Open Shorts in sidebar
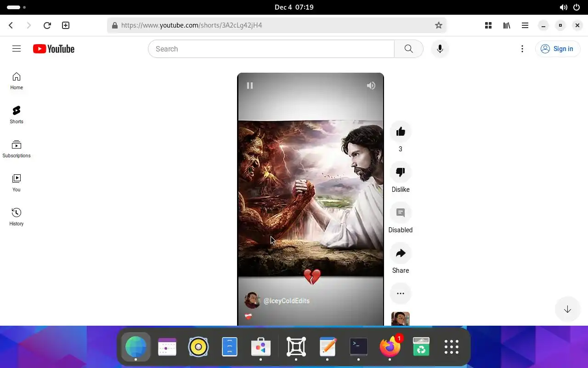588x368 pixels. pyautogui.click(x=17, y=115)
